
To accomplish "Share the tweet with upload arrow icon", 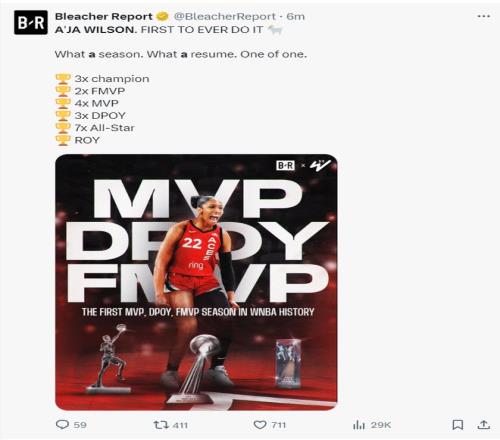I will point(483,424).
